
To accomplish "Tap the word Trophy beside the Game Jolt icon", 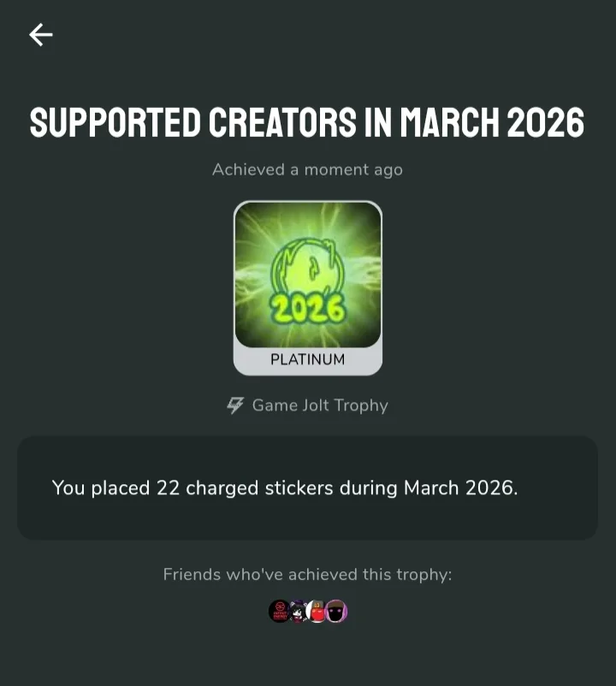I will (361, 405).
